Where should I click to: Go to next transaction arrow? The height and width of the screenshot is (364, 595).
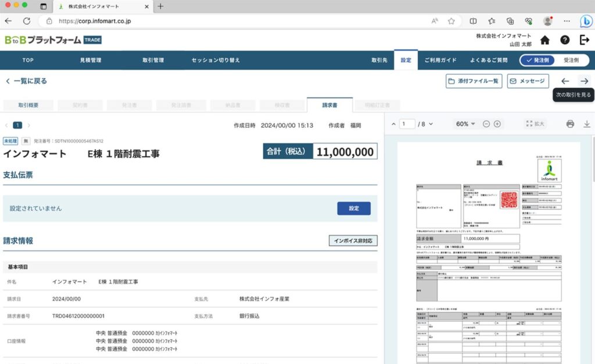[584, 81]
